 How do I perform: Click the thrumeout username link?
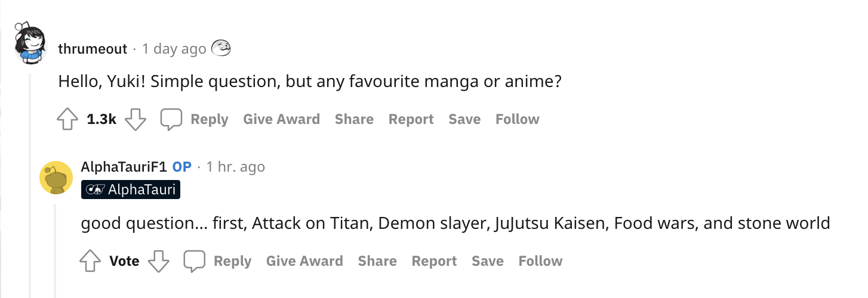tap(93, 49)
